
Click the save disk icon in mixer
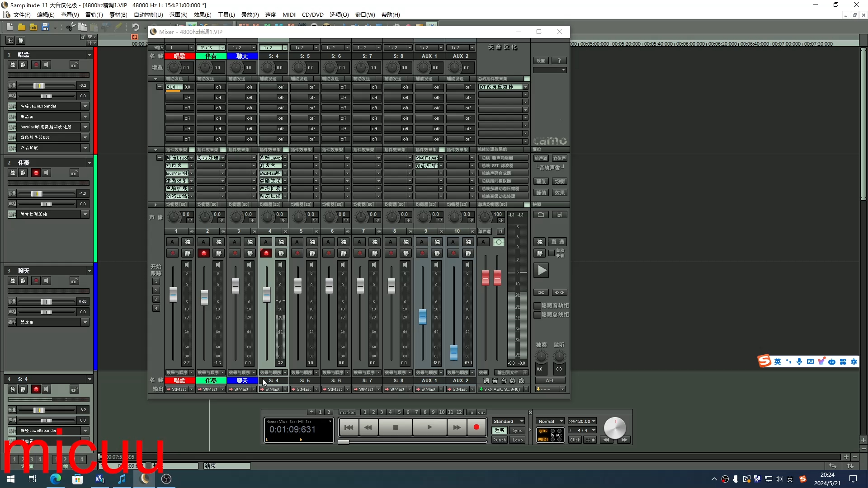(559, 215)
